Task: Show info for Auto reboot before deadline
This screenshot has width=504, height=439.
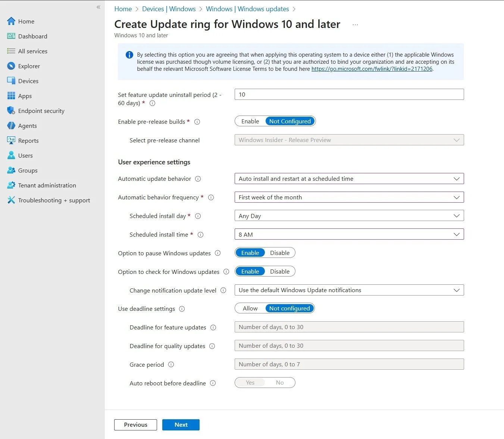Action: [x=213, y=383]
